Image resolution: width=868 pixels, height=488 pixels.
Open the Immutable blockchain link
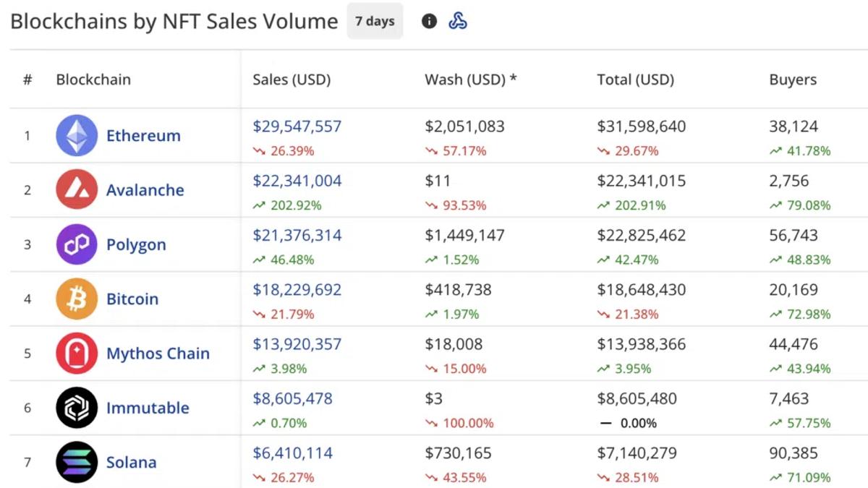tap(148, 408)
